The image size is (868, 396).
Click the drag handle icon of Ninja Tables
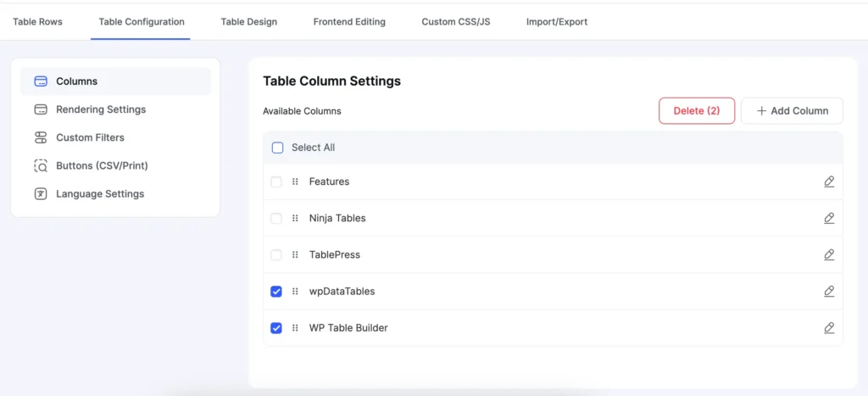[295, 218]
